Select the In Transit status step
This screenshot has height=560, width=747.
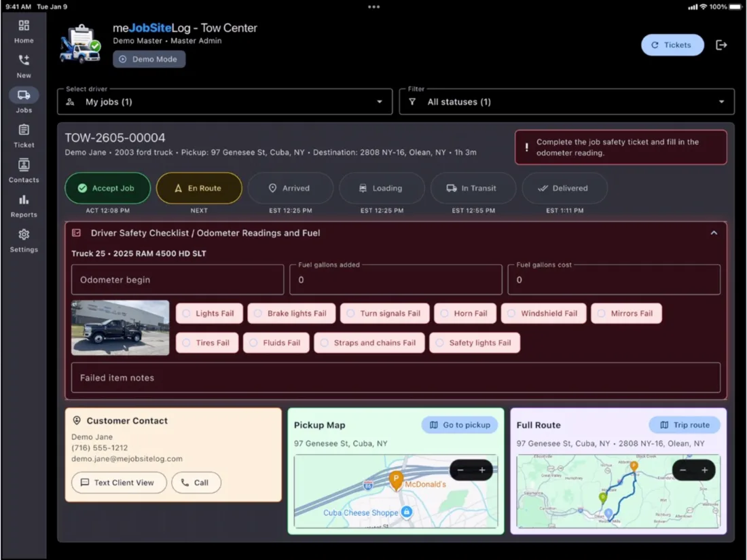click(x=473, y=188)
